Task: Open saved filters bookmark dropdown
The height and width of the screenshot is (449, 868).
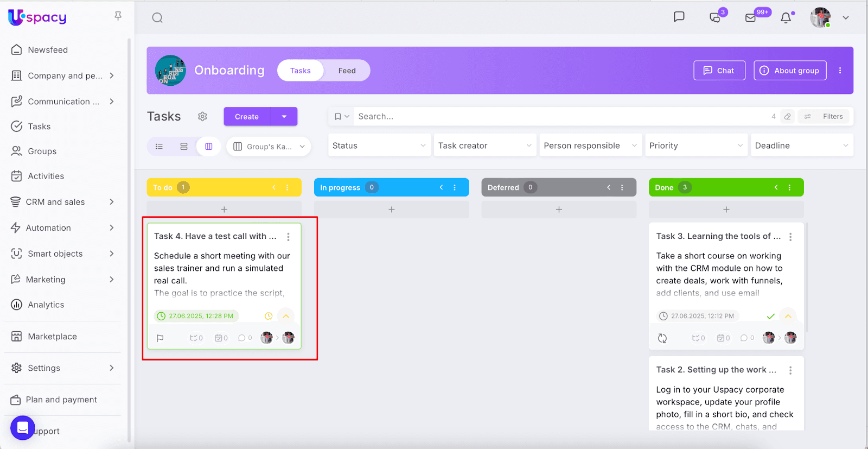Action: tap(342, 117)
